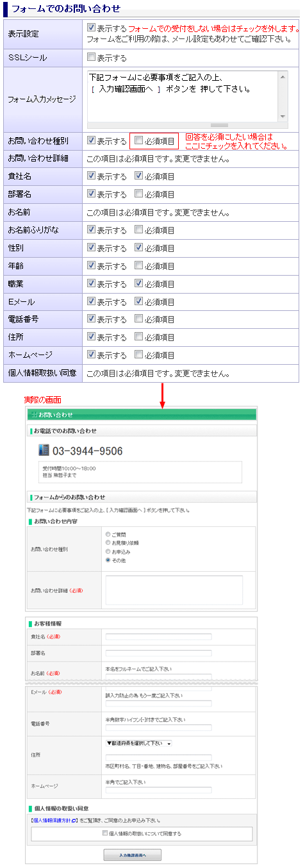The width and height of the screenshot is (305, 868).
Task: Disable 必須項目 in the 性別 row
Action: pyautogui.click(x=138, y=247)
